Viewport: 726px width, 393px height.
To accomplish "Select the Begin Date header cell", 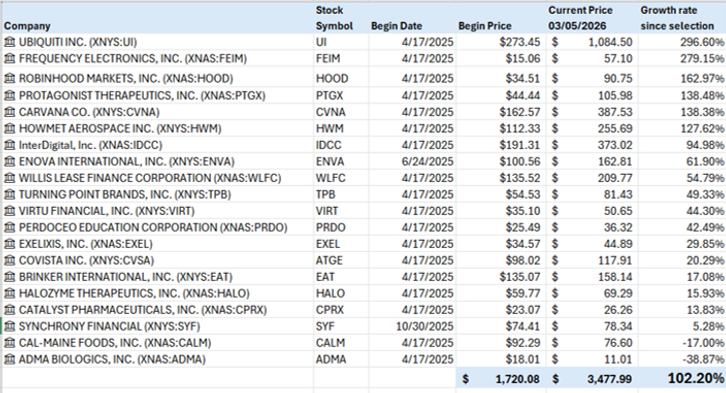I will coord(412,18).
